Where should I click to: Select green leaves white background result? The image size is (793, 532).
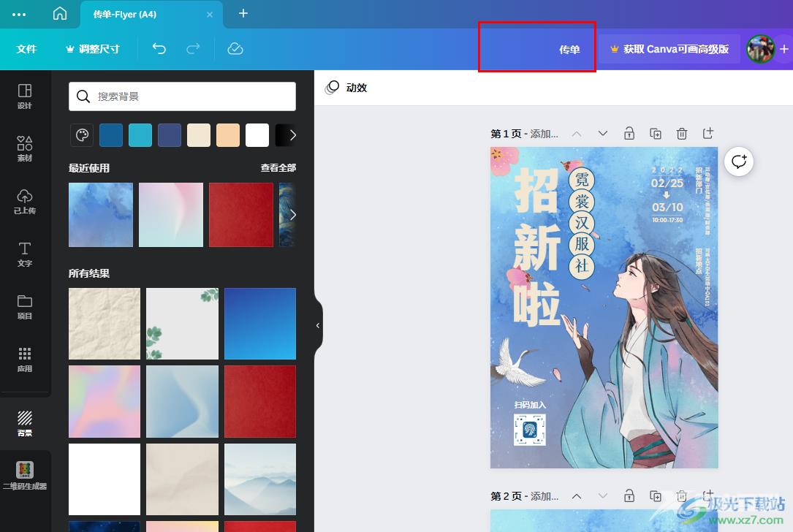pos(182,324)
